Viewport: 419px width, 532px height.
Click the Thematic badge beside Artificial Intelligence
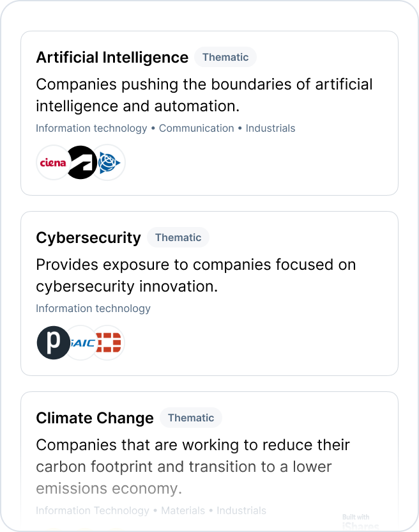pyautogui.click(x=225, y=57)
